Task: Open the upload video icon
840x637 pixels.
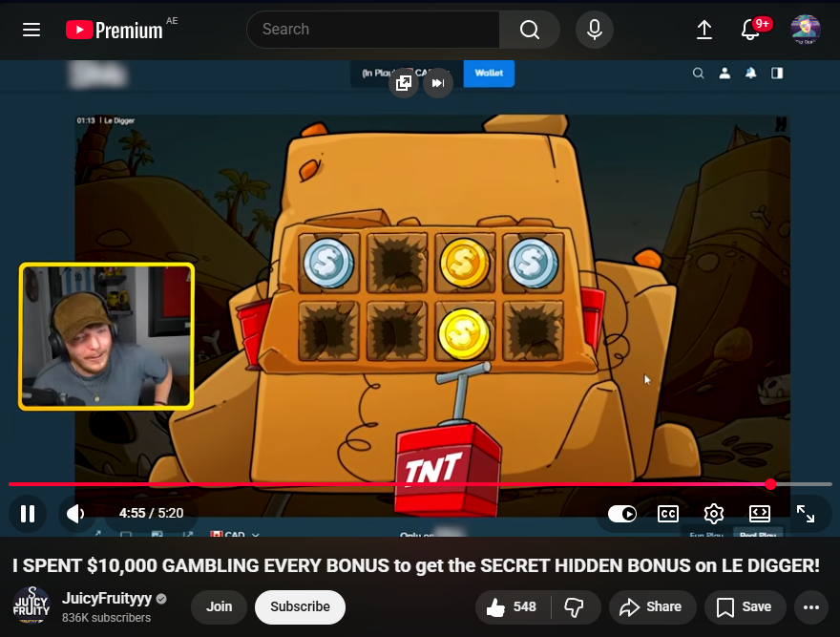Action: (x=703, y=30)
